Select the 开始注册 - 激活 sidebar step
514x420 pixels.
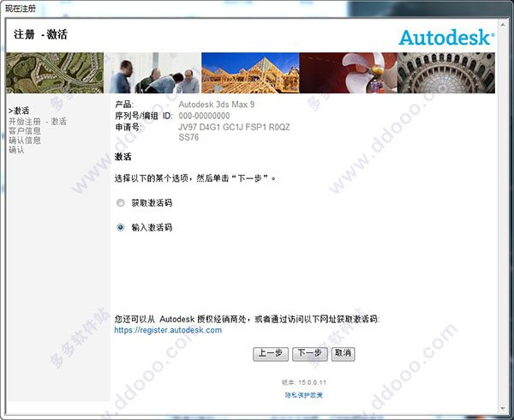point(38,122)
